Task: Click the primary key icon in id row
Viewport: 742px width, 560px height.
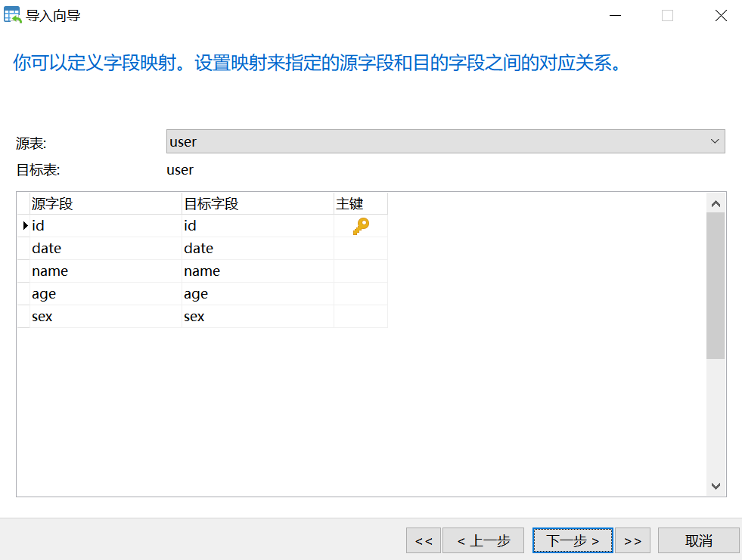Action: click(361, 224)
